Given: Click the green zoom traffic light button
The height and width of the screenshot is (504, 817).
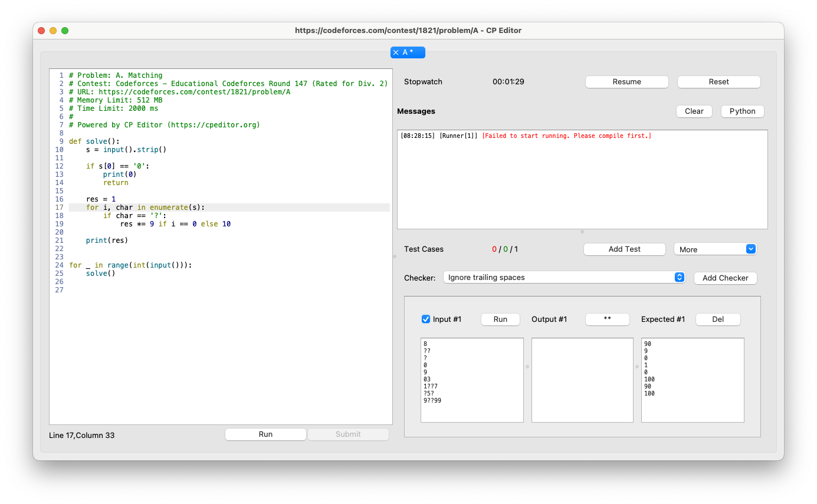Looking at the screenshot, I should coord(65,30).
